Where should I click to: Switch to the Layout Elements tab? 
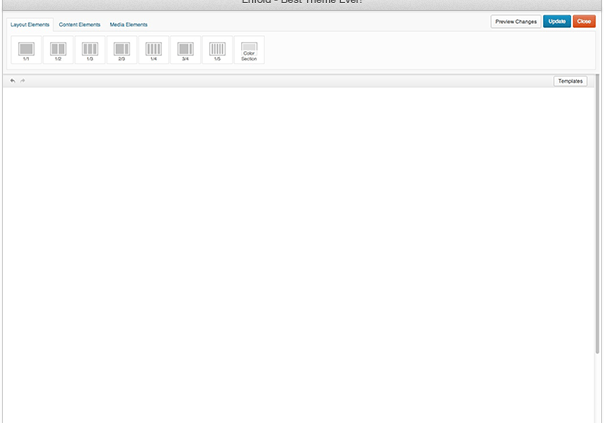[30, 24]
